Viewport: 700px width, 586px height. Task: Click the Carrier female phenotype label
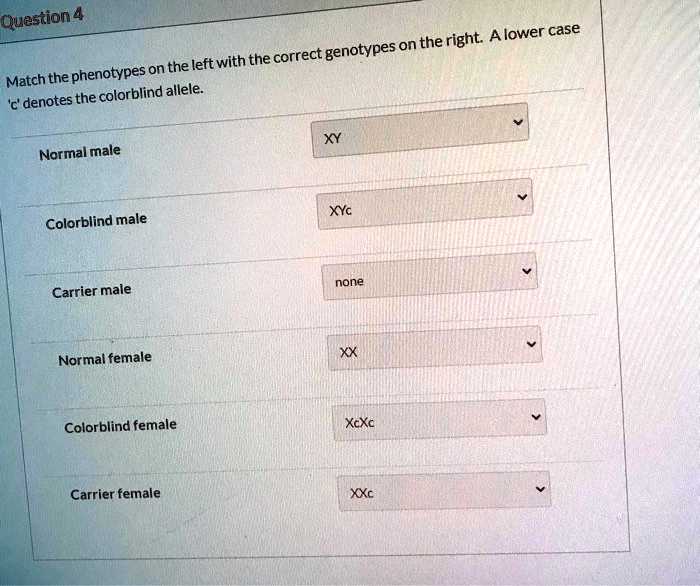pyautogui.click(x=115, y=494)
